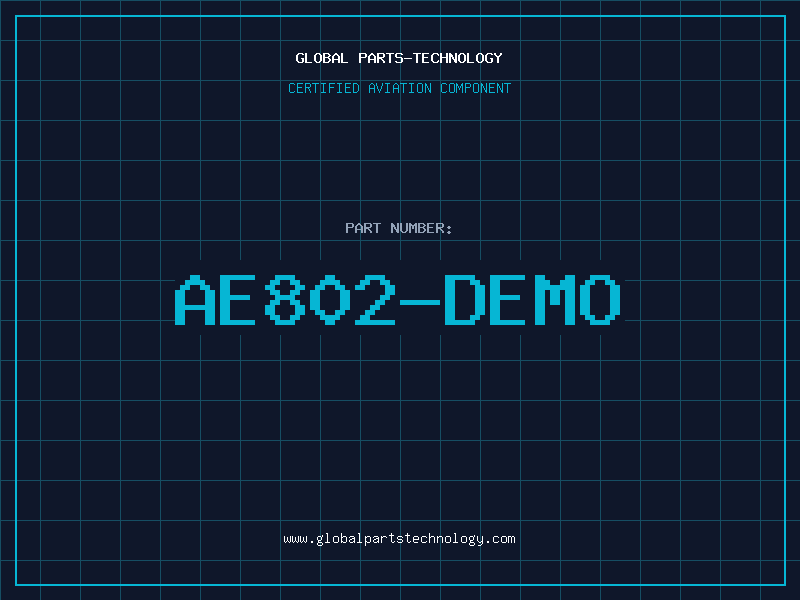Click the 'CERTIFIED AVIATION COMPONENT' subtitle
Image resolution: width=800 pixels, height=600 pixels.
click(399, 88)
